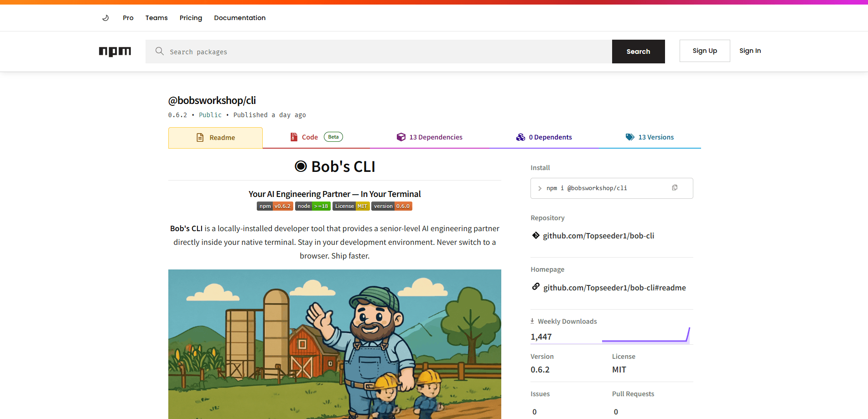The height and width of the screenshot is (419, 868).
Task: Click the Pull Requests count 0
Action: click(616, 412)
